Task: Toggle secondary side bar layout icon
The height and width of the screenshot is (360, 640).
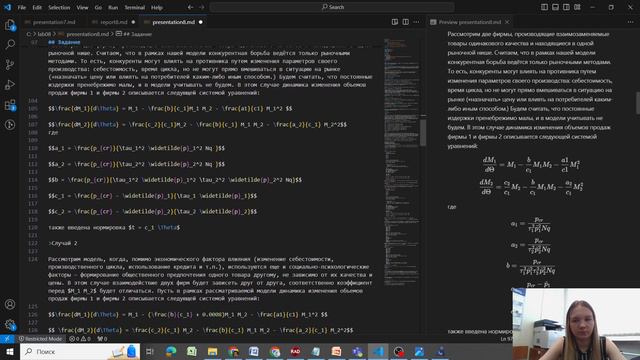Action: (x=566, y=7)
